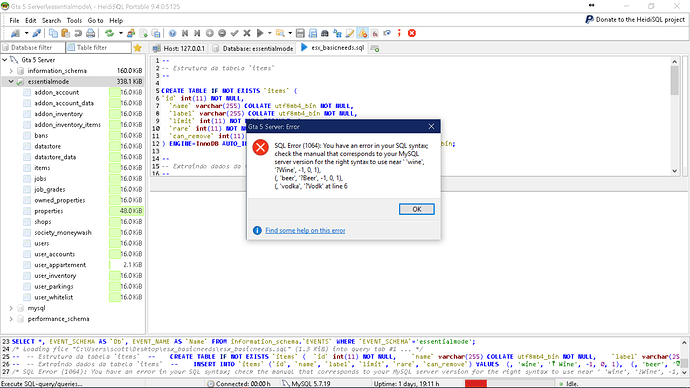Click the Print icon in toolbar
The image size is (690, 388).
point(90,33)
